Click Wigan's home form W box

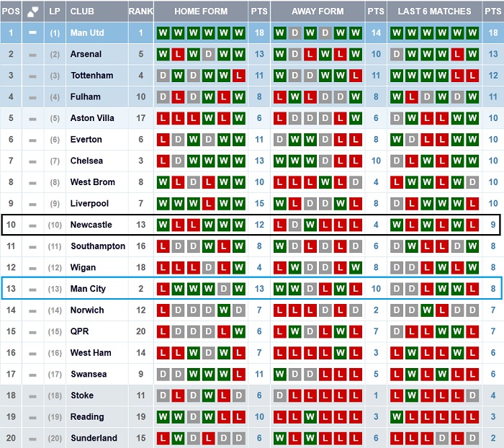coord(239,268)
